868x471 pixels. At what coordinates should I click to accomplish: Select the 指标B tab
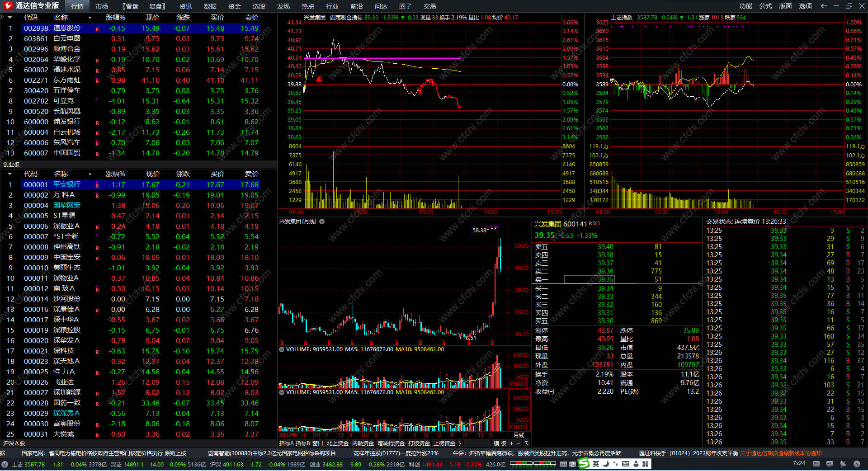click(x=303, y=443)
